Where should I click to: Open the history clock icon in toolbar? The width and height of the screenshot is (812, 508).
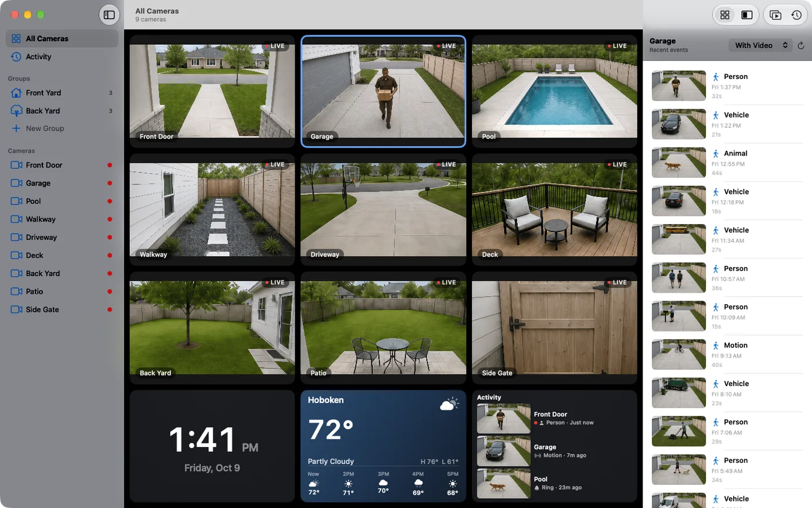pos(796,15)
